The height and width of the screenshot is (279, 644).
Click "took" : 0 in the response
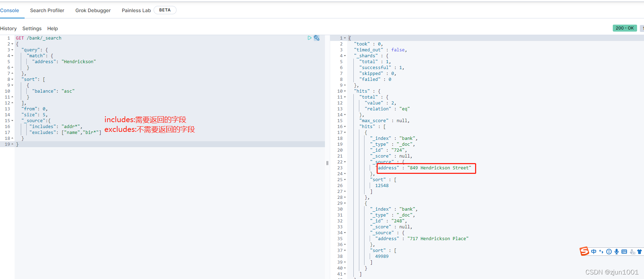click(368, 44)
